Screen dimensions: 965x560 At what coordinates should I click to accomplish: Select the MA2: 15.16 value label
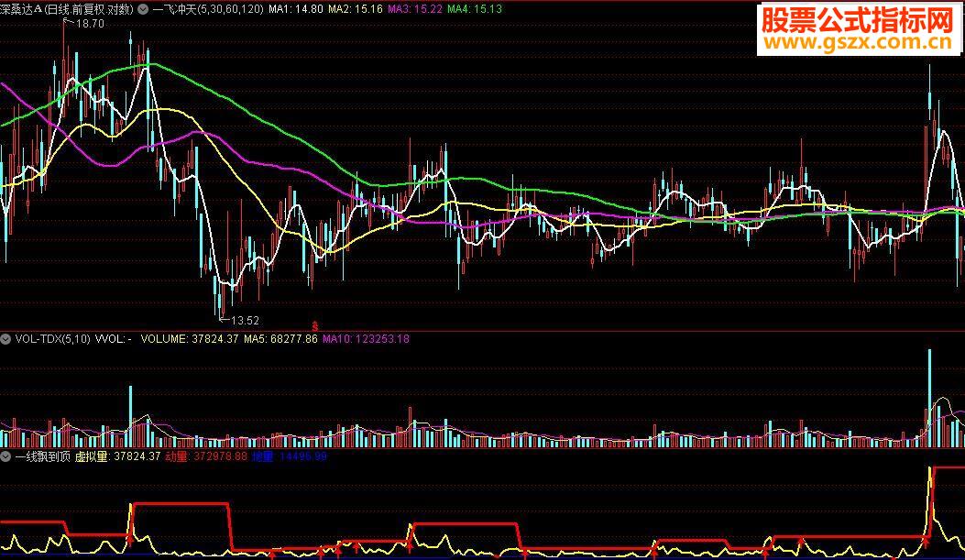coord(355,9)
